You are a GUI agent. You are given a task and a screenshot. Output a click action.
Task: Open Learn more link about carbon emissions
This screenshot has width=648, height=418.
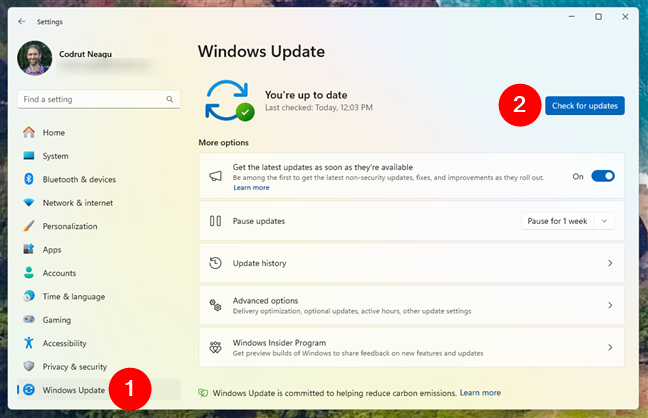coord(480,393)
